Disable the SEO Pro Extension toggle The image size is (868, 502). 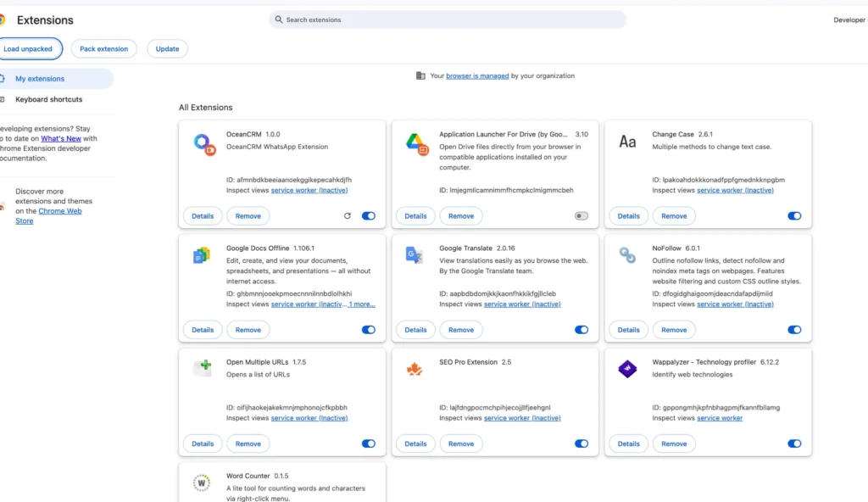pos(581,443)
